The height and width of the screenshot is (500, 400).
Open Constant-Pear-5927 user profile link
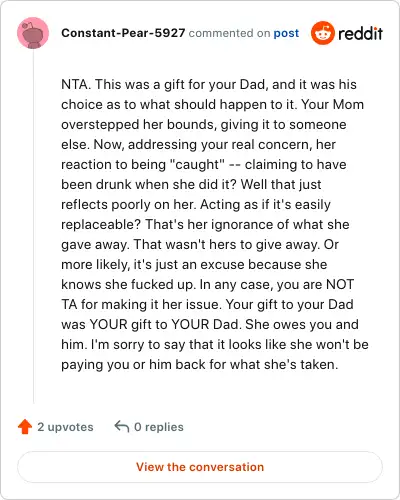click(123, 33)
